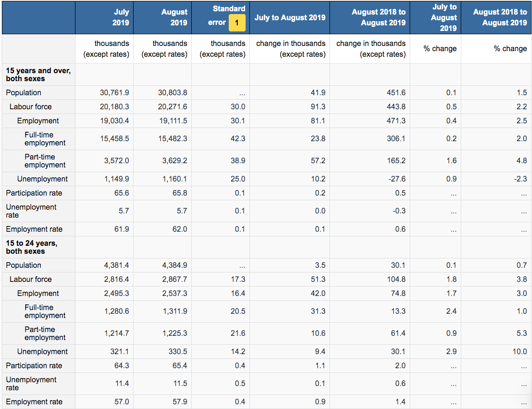Click youth Full-time employment value 1,280.6
This screenshot has height=409, width=532.
[116, 311]
